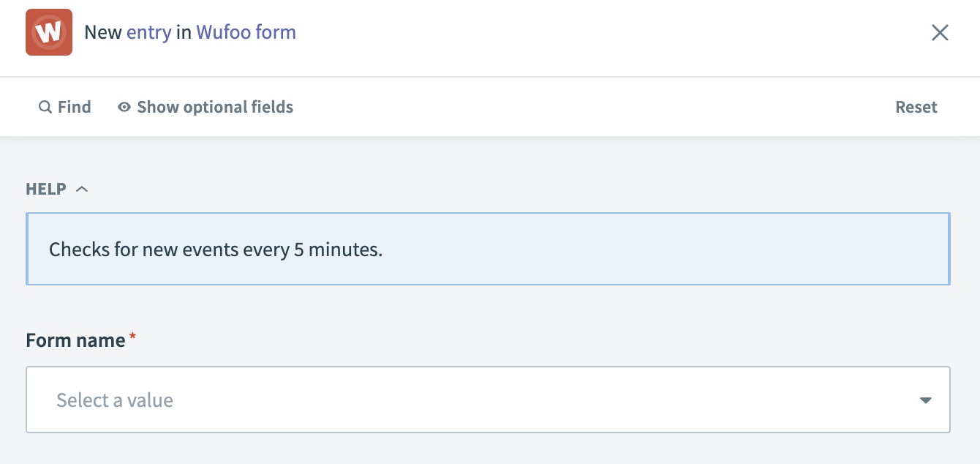Open the "Wufoo form" link in the title

point(246,32)
